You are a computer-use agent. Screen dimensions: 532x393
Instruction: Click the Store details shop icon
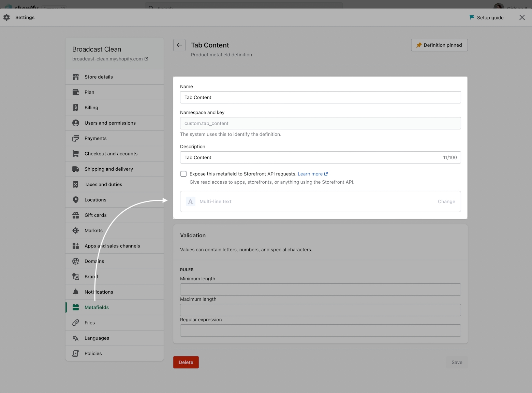click(x=76, y=77)
